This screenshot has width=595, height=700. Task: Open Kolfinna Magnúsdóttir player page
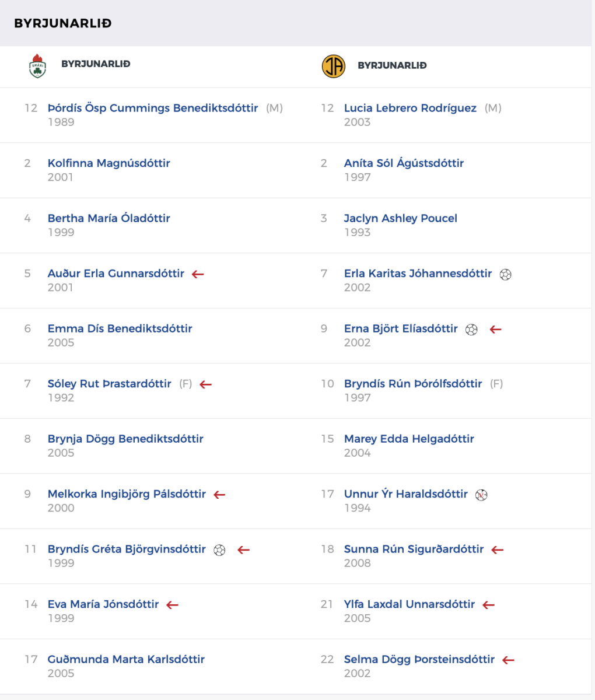[109, 163]
